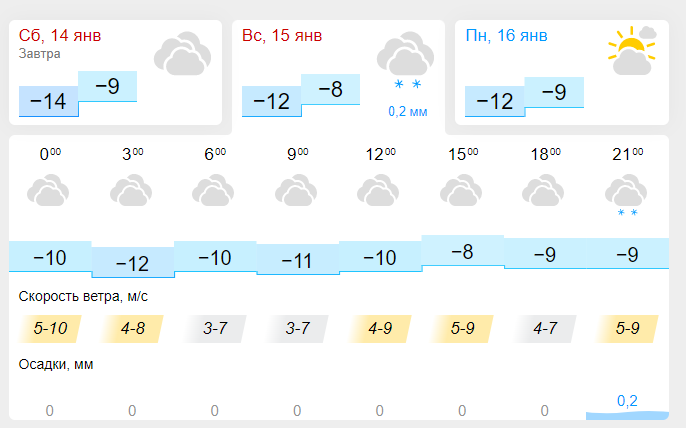Switch to the Вс, 15 янв tab
The image size is (686, 428).
[282, 36]
